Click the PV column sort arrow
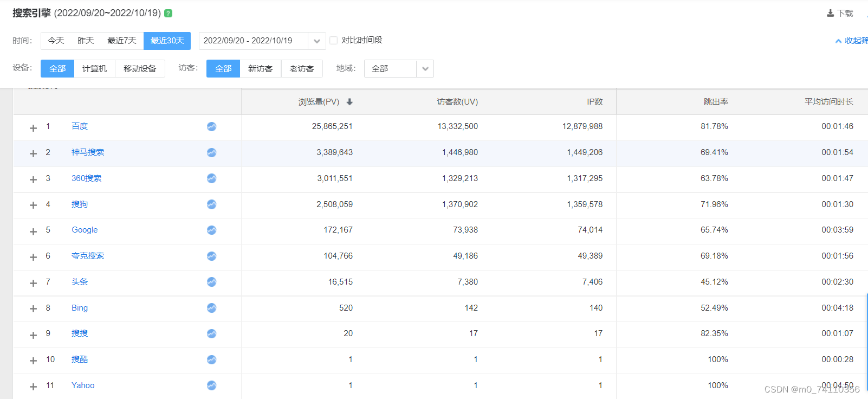 coord(349,102)
